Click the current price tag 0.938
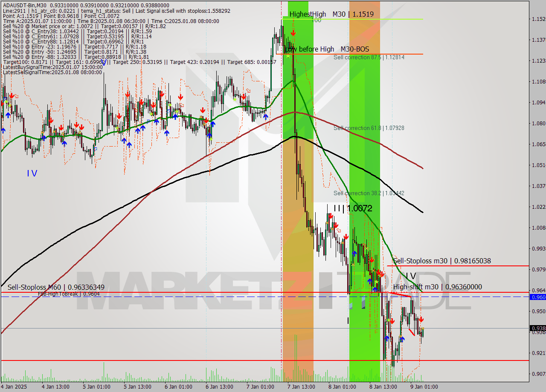546x392 pixels. tap(537, 328)
